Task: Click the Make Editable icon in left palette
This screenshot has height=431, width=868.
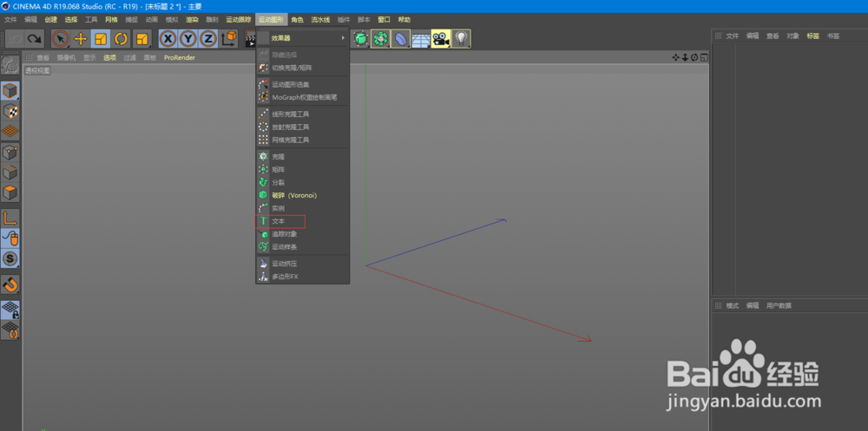Action: click(10, 65)
